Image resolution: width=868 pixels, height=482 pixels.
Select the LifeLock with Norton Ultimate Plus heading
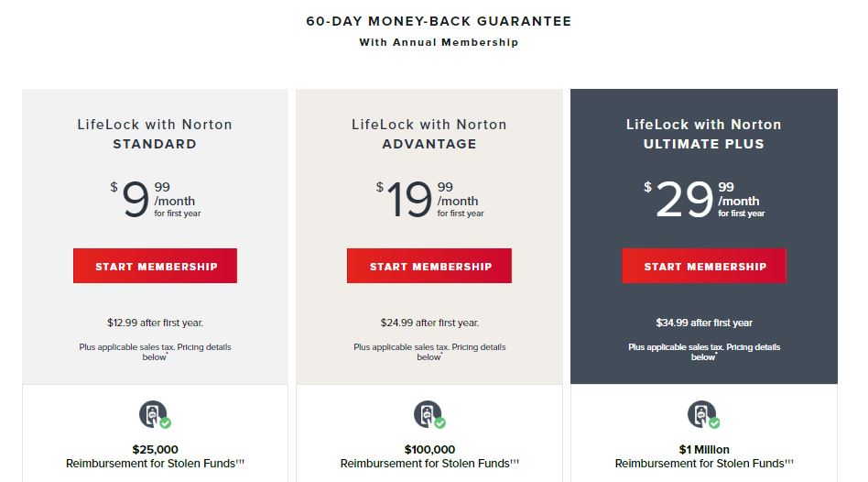(x=704, y=134)
